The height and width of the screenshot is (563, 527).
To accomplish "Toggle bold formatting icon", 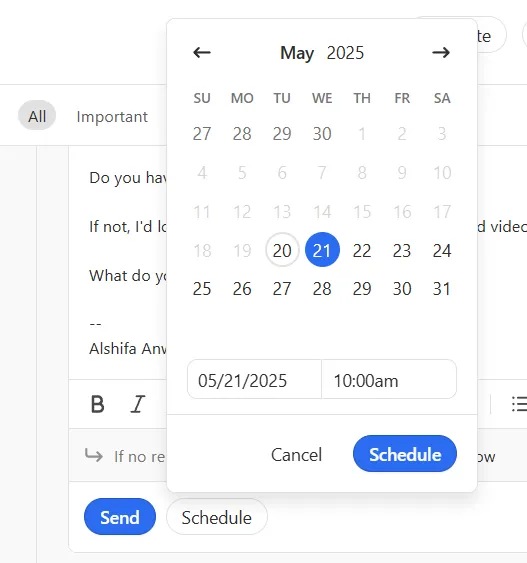I will click(x=98, y=404).
